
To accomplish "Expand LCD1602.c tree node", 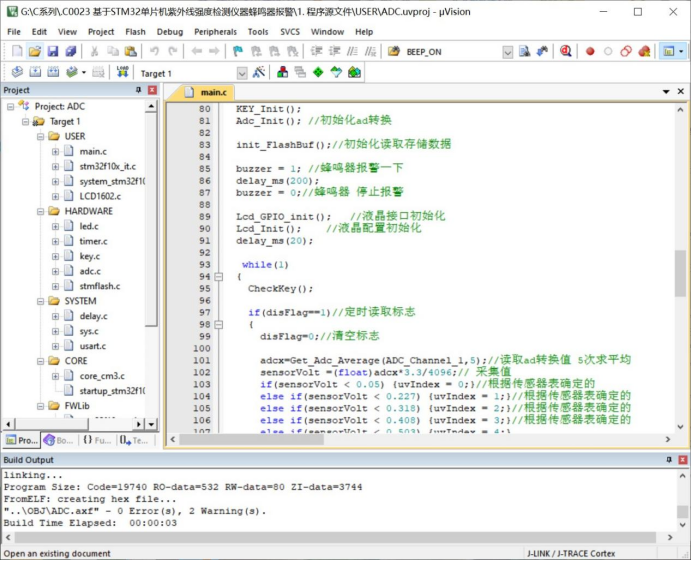I will 55,196.
